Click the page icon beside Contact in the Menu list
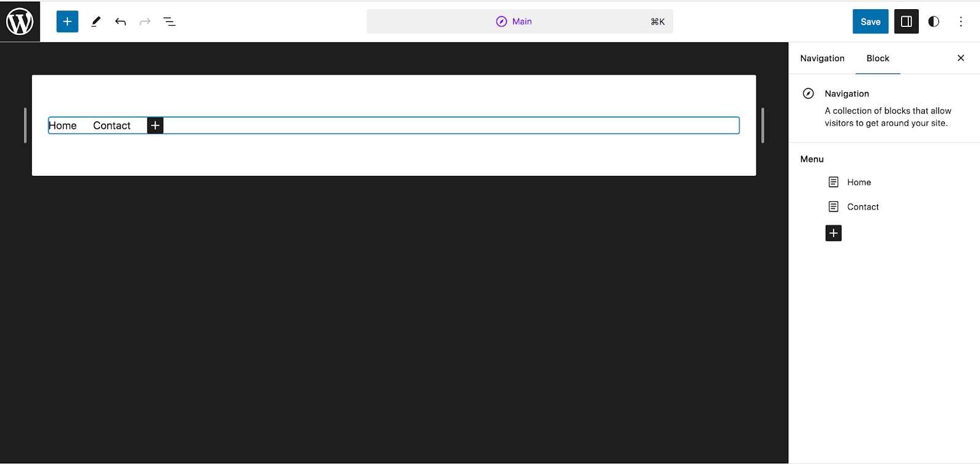The height and width of the screenshot is (464, 980). click(x=834, y=207)
